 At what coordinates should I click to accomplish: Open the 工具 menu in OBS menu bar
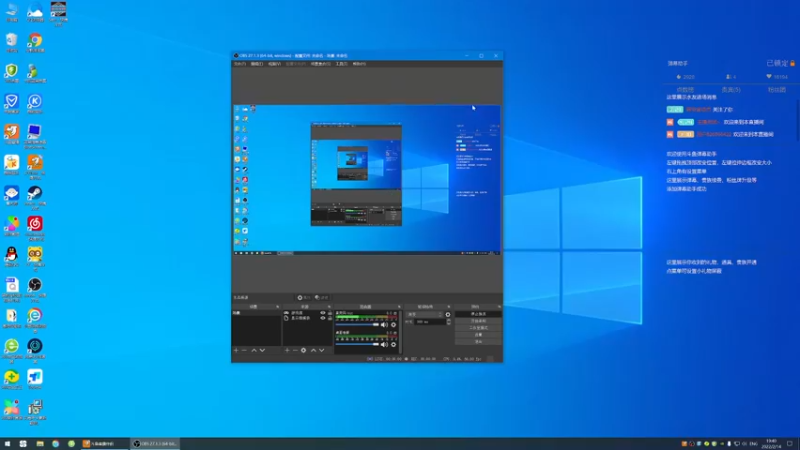click(x=341, y=64)
